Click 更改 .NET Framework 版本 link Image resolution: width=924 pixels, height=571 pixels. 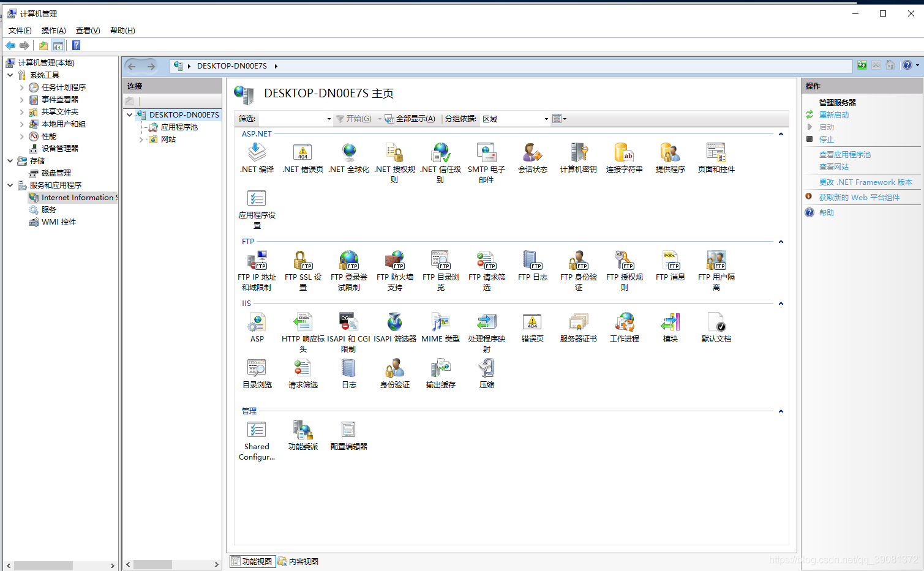(x=866, y=182)
